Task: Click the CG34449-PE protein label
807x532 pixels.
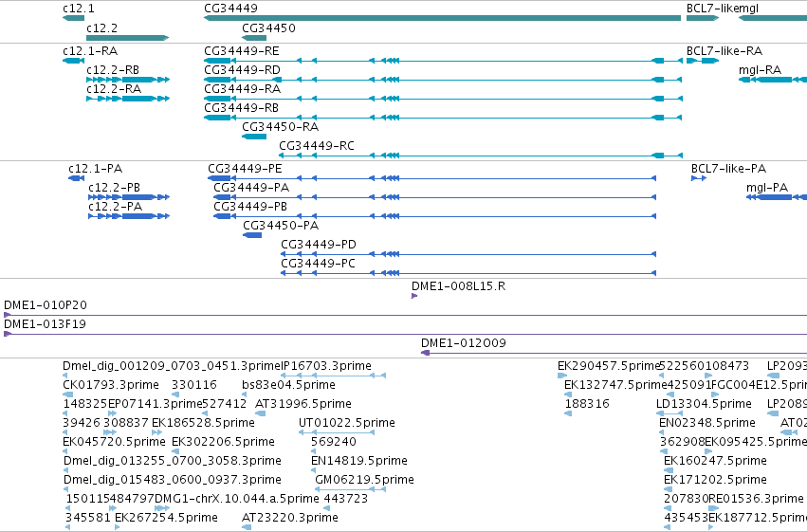Action: [x=245, y=169]
